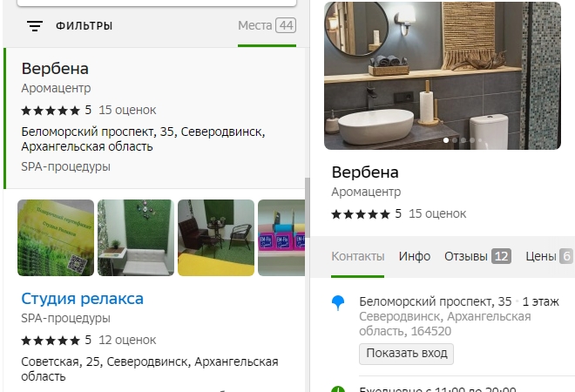The height and width of the screenshot is (392, 575).
Task: Open the certificate photo thumbnail
Action: click(x=55, y=238)
